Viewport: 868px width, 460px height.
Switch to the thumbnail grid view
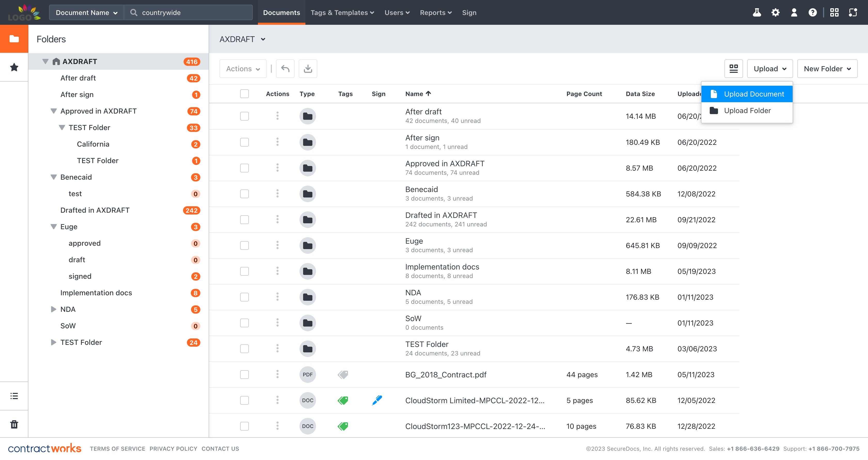tap(733, 69)
